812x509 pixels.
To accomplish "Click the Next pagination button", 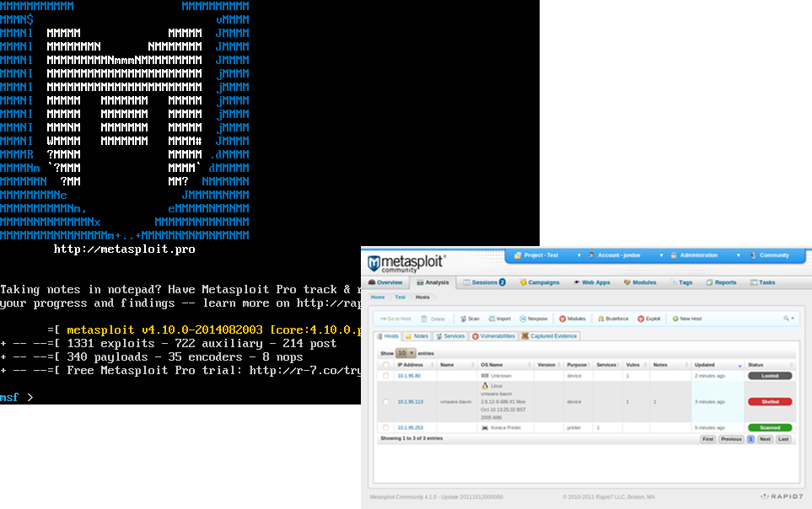I will tap(766, 439).
